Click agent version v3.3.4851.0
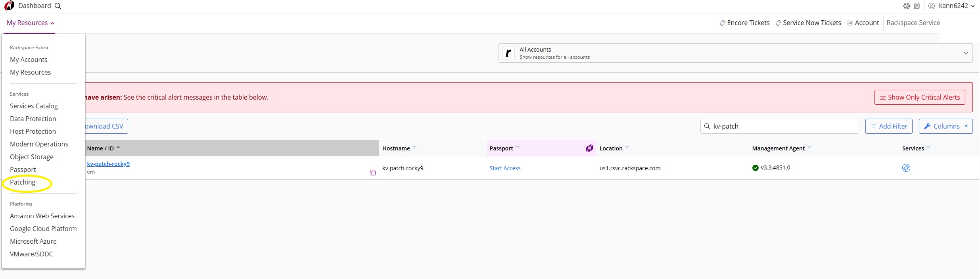 [x=775, y=167]
